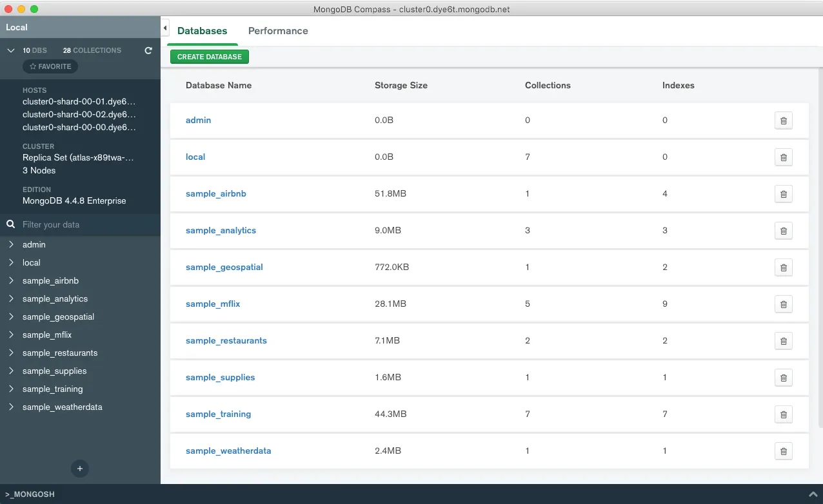Click the sample_mflix row trash icon

pyautogui.click(x=783, y=304)
